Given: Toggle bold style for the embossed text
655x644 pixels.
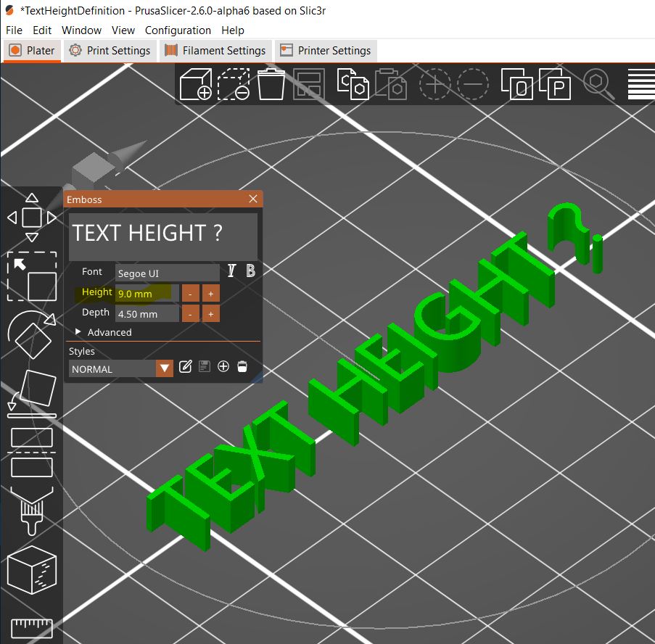Looking at the screenshot, I should point(250,271).
